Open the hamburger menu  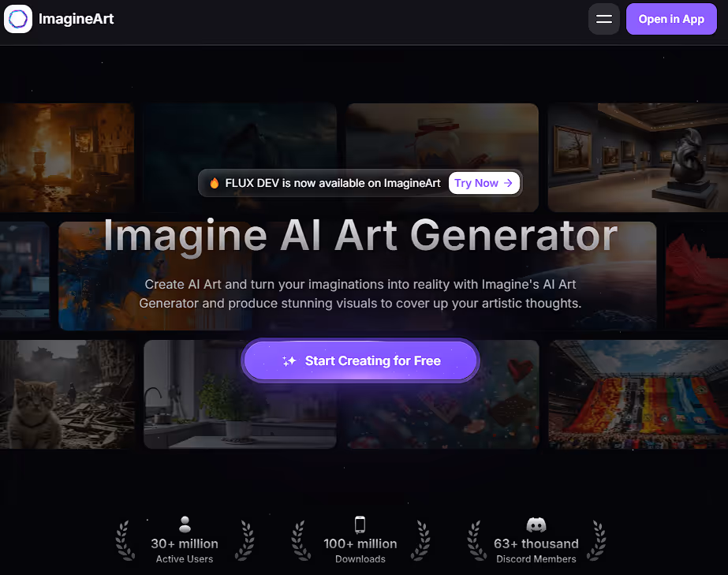point(603,19)
